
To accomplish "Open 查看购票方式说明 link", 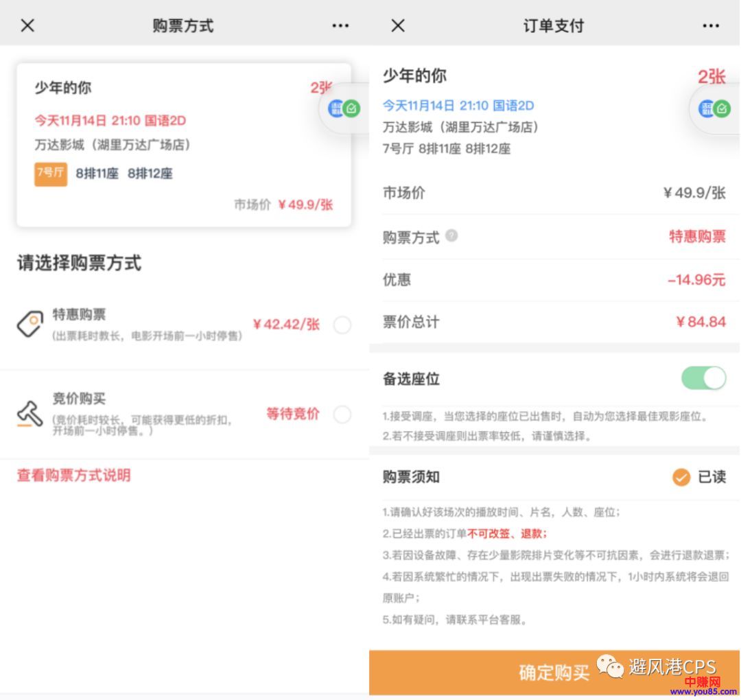I will click(74, 476).
